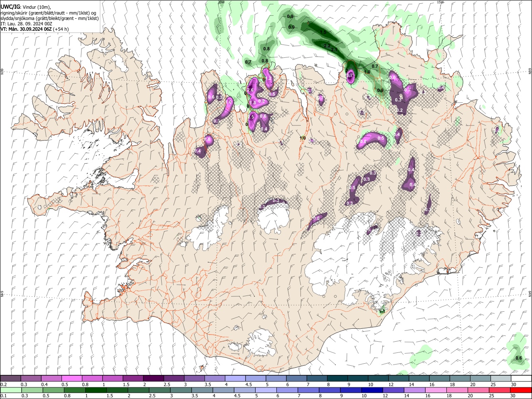
Task: Click the '66N' latitude label on right edge
Action: [530, 71]
